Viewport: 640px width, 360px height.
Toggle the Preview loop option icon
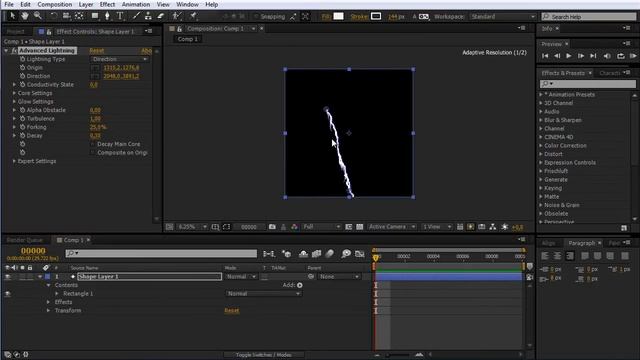coord(621,56)
